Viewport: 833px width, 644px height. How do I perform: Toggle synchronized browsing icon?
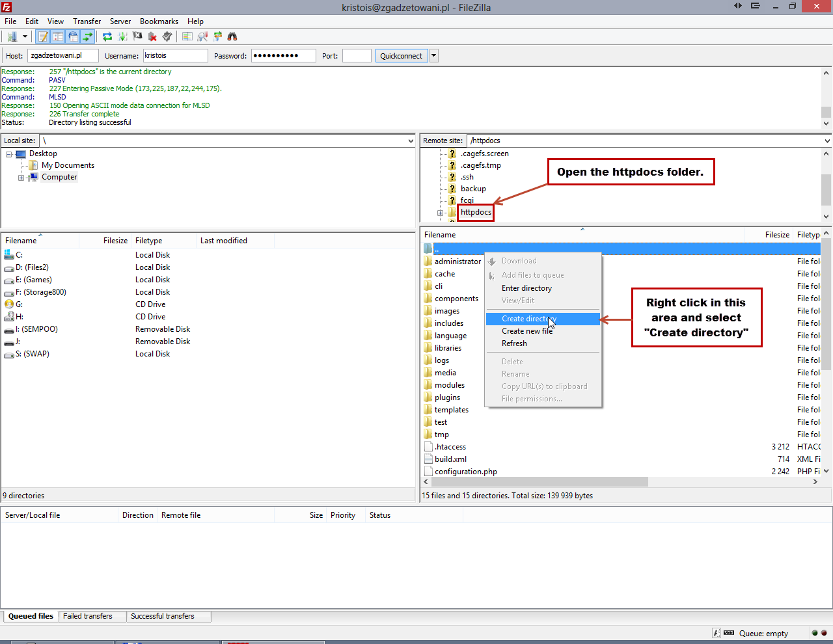click(217, 37)
